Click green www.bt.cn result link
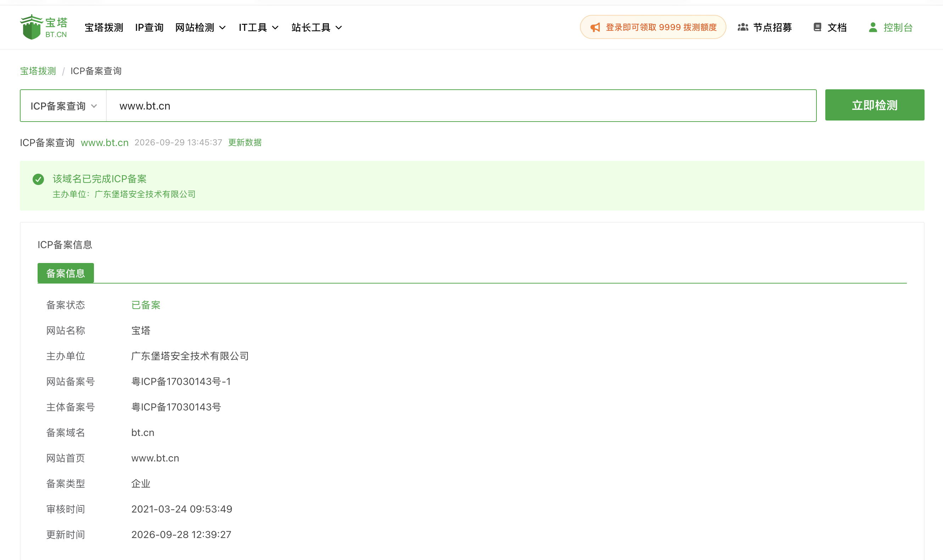The width and height of the screenshot is (943, 560). (x=105, y=142)
